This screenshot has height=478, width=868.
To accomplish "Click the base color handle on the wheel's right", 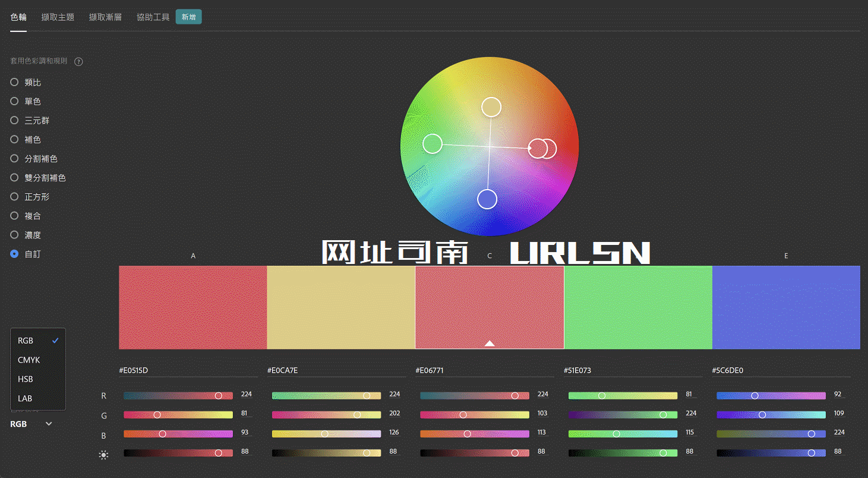I will click(536, 149).
